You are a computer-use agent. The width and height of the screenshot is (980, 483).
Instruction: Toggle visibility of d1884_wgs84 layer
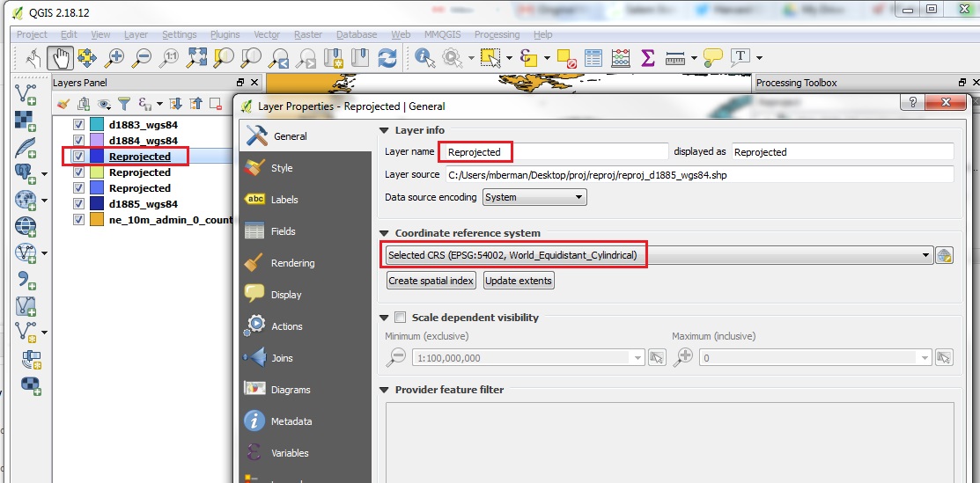click(78, 140)
